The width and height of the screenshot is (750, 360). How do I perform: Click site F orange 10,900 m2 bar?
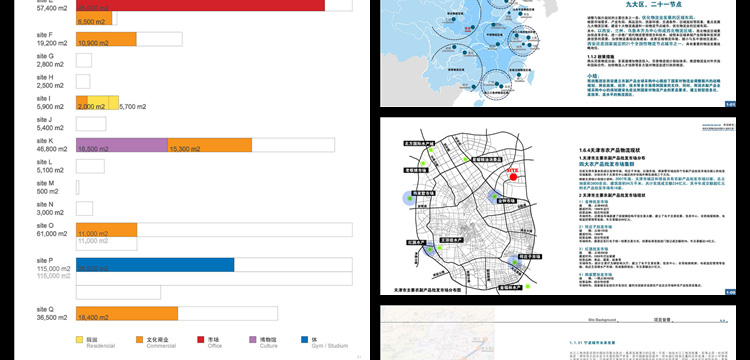tap(106, 39)
